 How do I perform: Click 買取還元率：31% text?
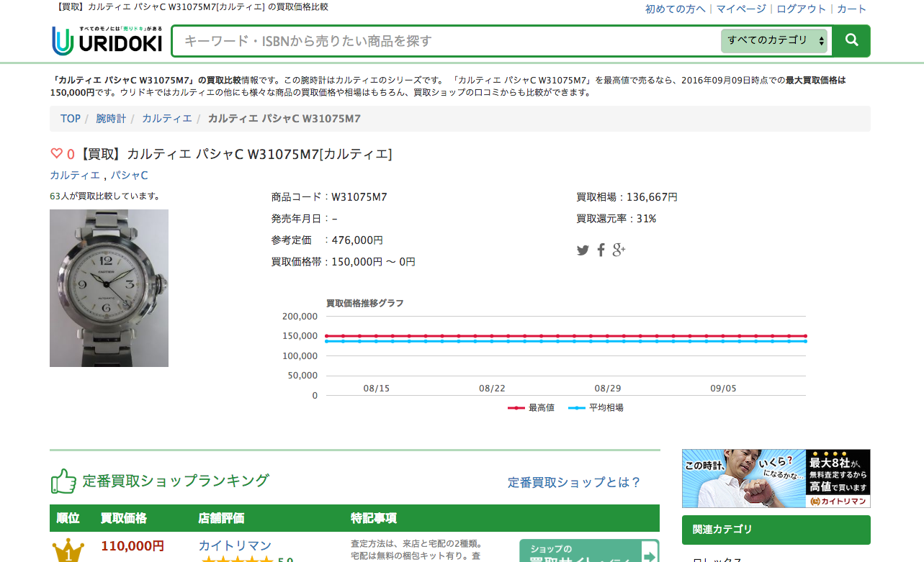(x=616, y=219)
